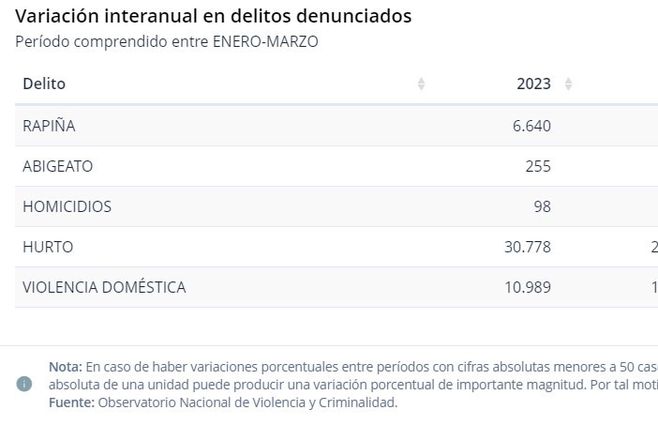The height and width of the screenshot is (425, 658).
Task: Sort table by the 2023 column header
Action: (533, 84)
